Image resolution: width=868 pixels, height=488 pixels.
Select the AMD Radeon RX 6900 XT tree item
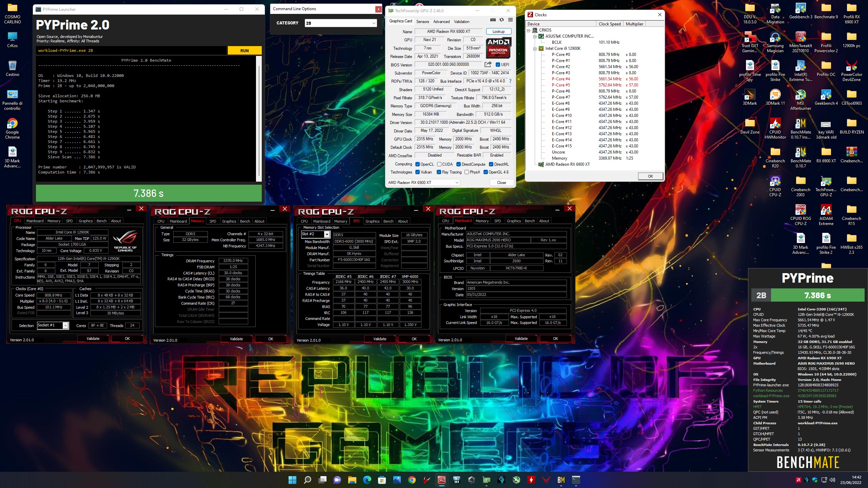click(567, 164)
